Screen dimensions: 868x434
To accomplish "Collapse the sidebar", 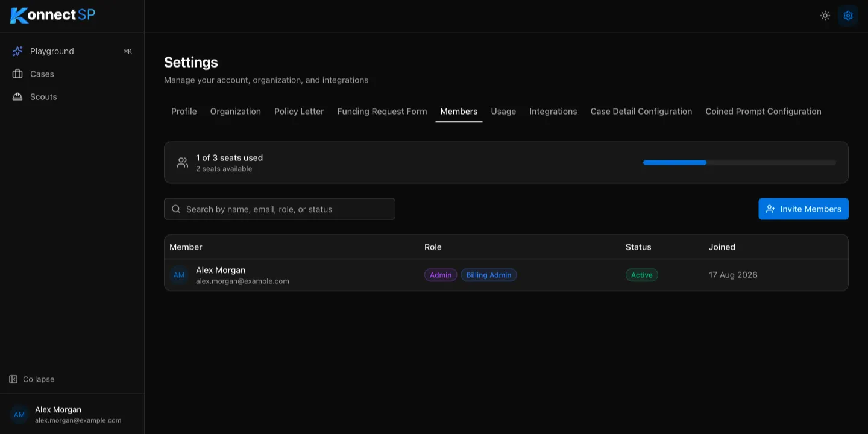I will tap(32, 379).
